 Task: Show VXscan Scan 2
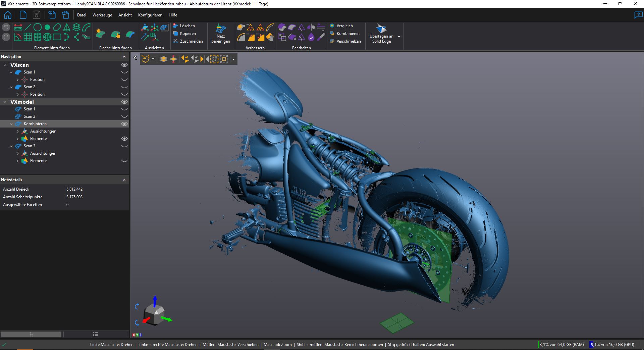tap(124, 87)
